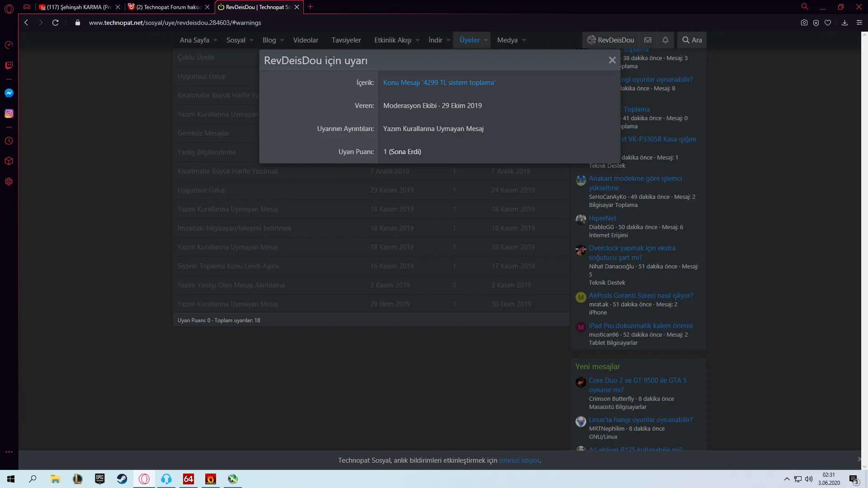Click 'izninizi istiyor' notification link
The width and height of the screenshot is (868, 488).
[x=519, y=460]
